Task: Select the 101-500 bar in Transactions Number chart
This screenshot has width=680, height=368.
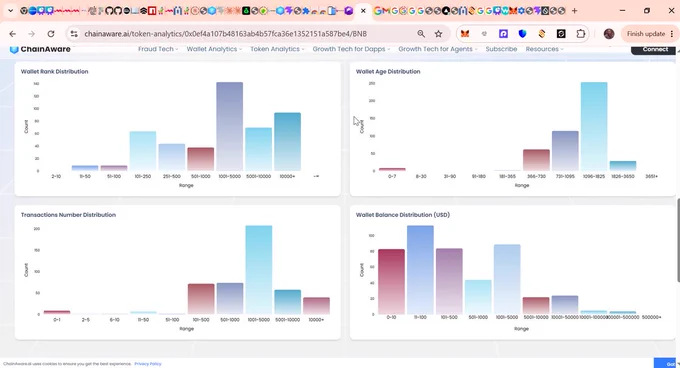Action: pos(201,299)
